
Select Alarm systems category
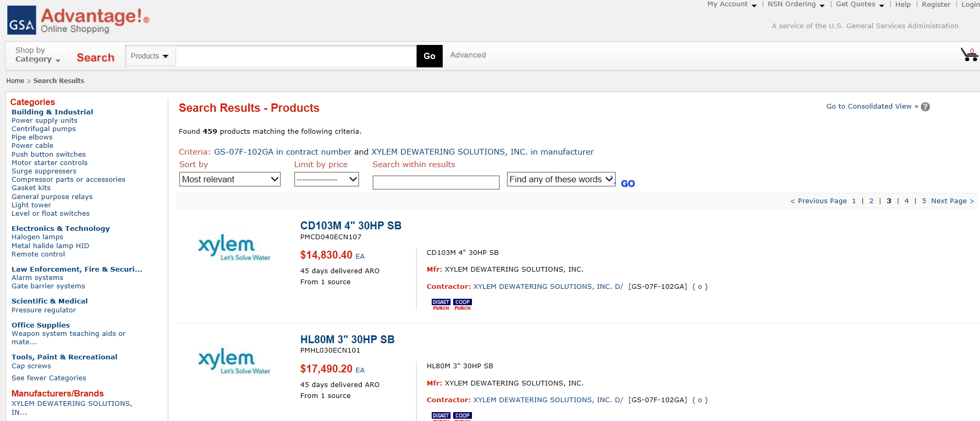click(x=37, y=277)
